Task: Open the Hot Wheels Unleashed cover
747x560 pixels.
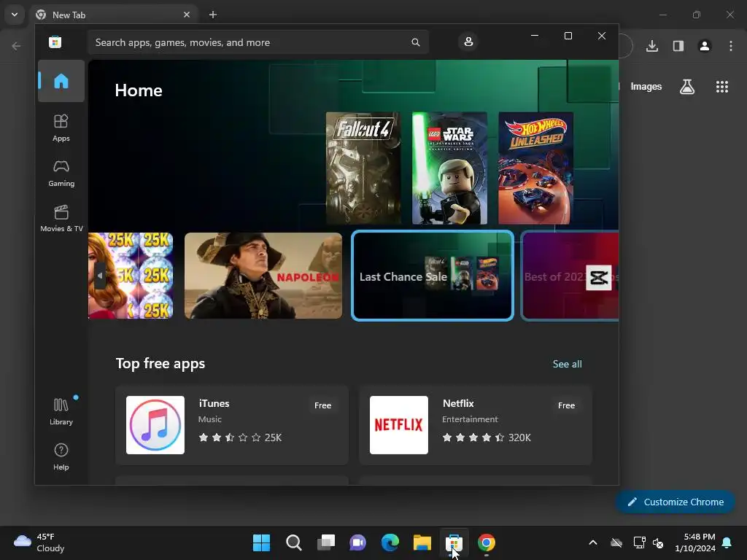Action: click(x=535, y=168)
